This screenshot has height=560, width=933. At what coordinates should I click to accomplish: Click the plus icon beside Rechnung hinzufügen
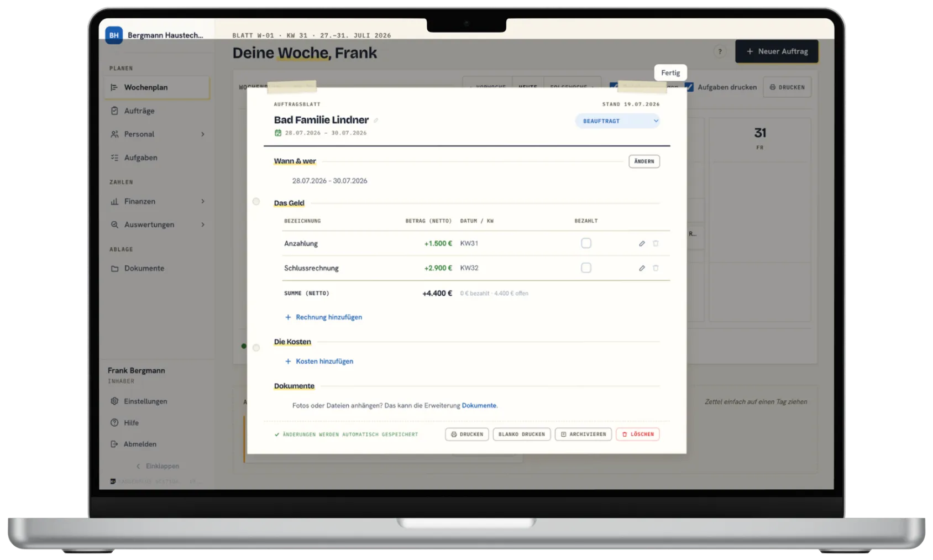[288, 317]
